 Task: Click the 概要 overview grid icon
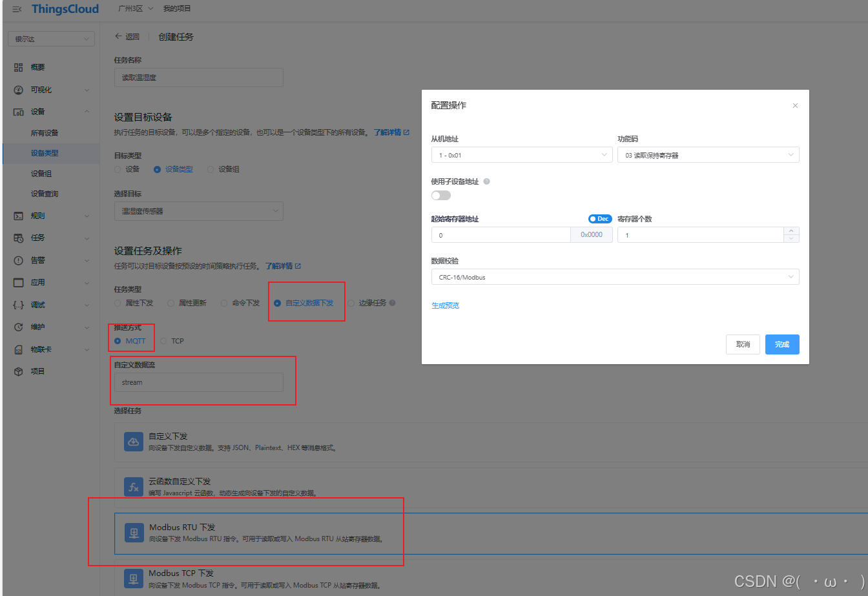[19, 67]
